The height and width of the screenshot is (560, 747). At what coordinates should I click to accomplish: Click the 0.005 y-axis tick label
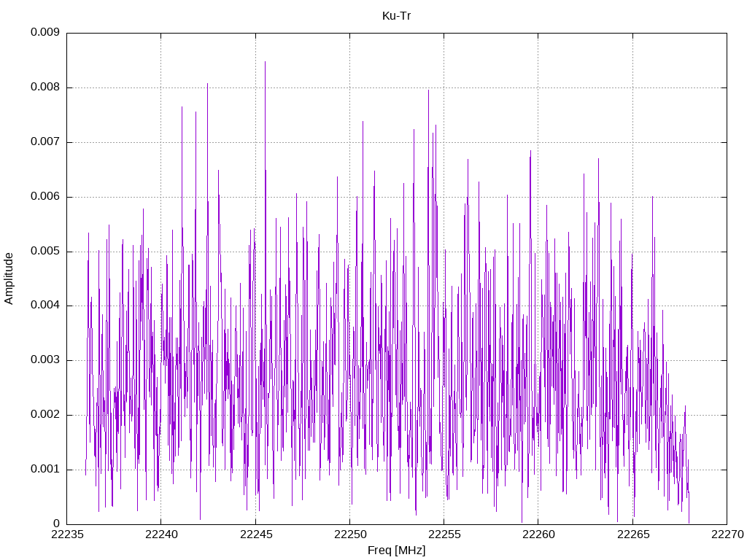tap(45, 251)
